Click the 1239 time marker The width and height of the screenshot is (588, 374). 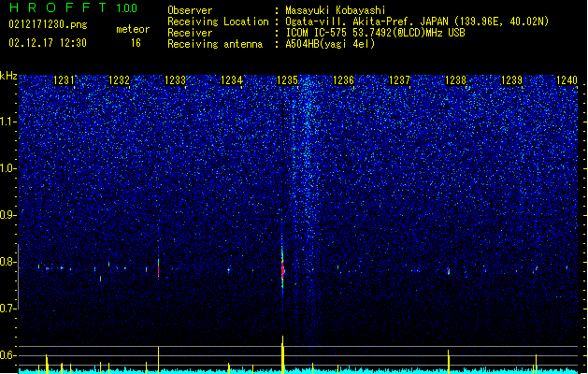point(512,80)
